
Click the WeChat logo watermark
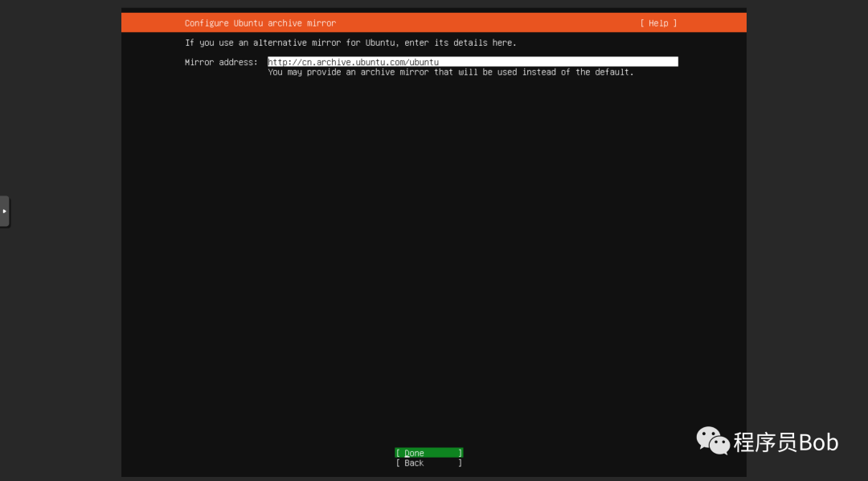click(712, 441)
